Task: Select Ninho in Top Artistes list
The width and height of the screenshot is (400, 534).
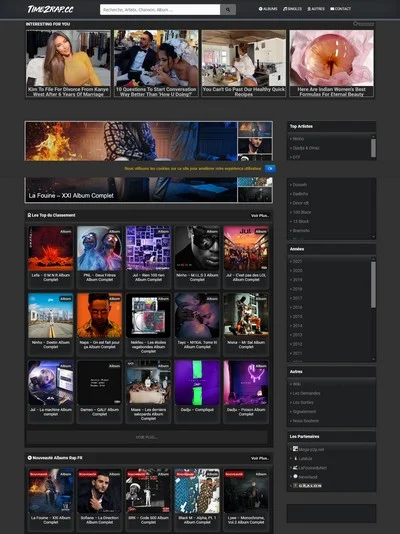Action: (x=298, y=139)
